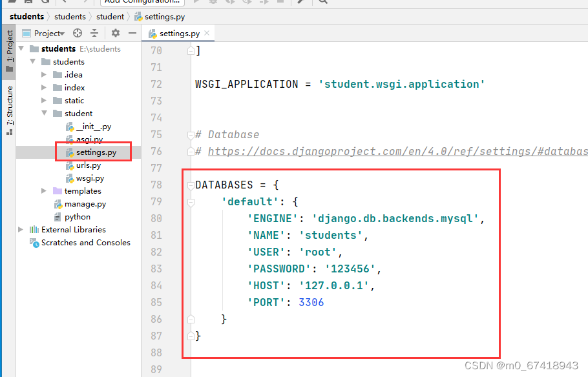Viewport: 588px width, 377px height.
Task: Open Project panel gear options
Action: 116,34
